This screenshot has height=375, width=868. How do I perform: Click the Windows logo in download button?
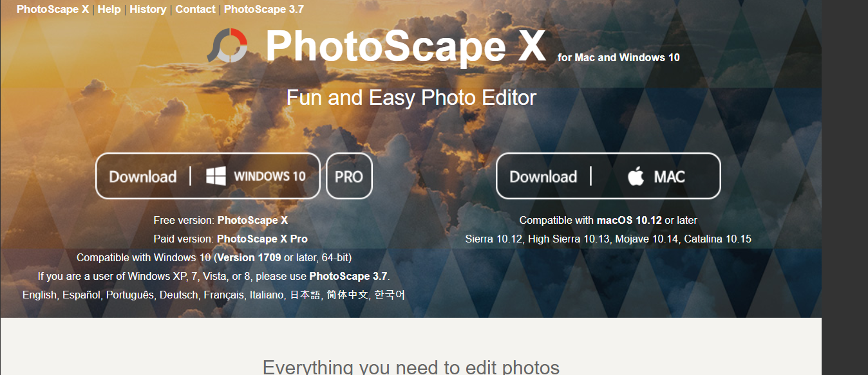pos(216,176)
